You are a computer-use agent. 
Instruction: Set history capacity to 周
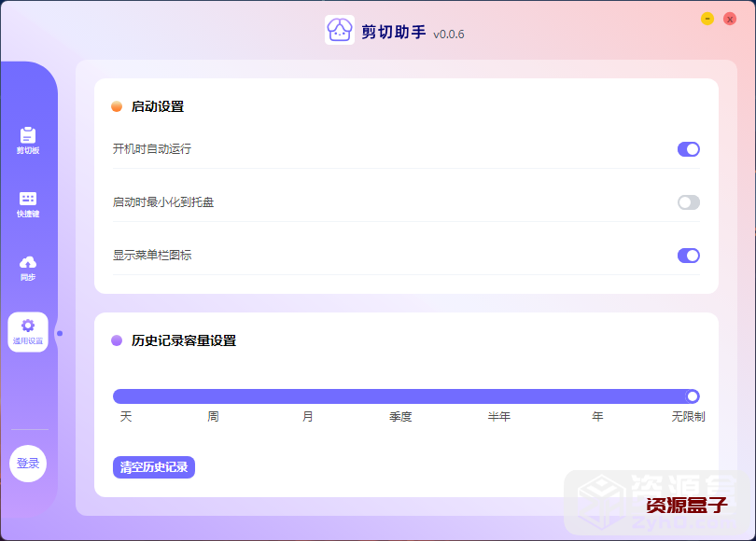click(213, 416)
